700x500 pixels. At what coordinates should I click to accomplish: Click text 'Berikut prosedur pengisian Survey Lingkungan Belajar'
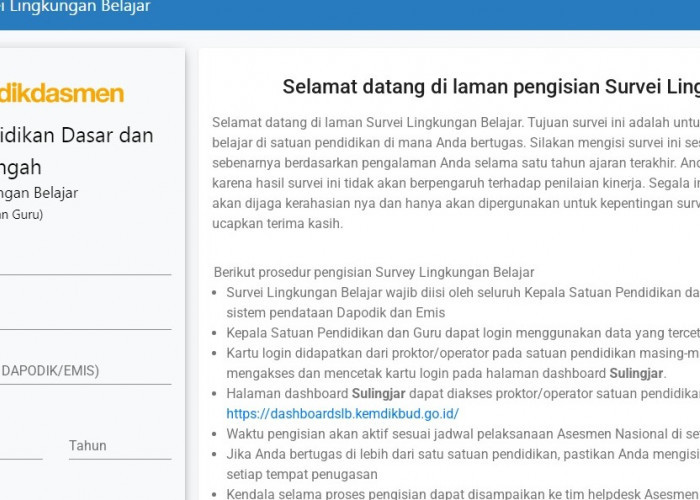pos(374,272)
